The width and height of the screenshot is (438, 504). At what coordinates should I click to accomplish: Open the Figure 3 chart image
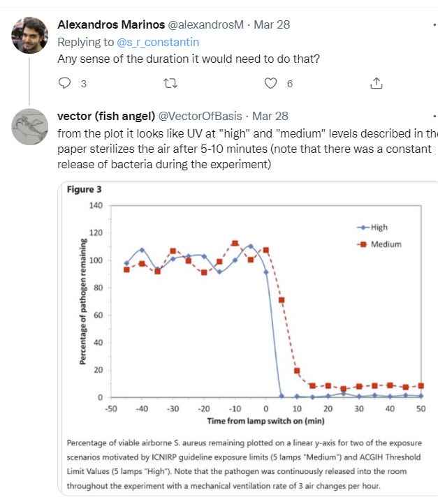[x=247, y=339]
